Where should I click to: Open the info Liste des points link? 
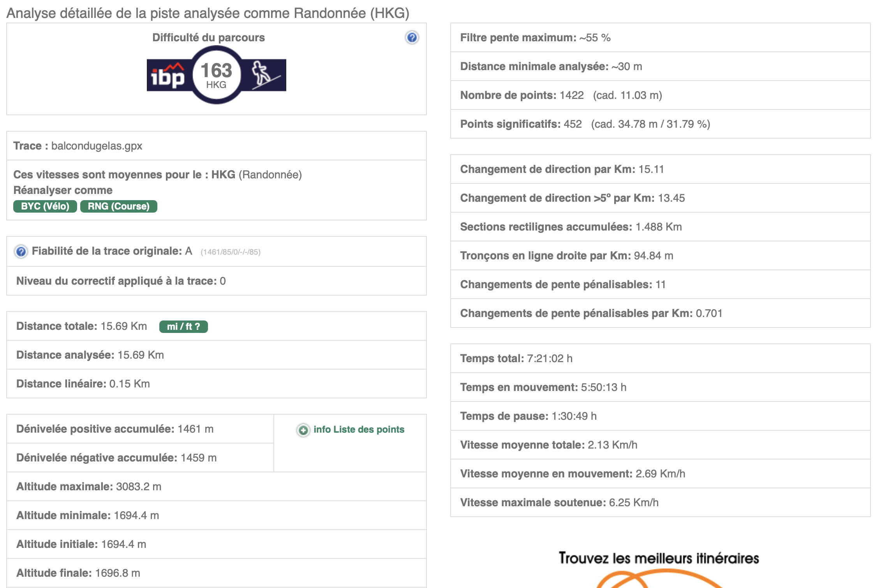(359, 430)
